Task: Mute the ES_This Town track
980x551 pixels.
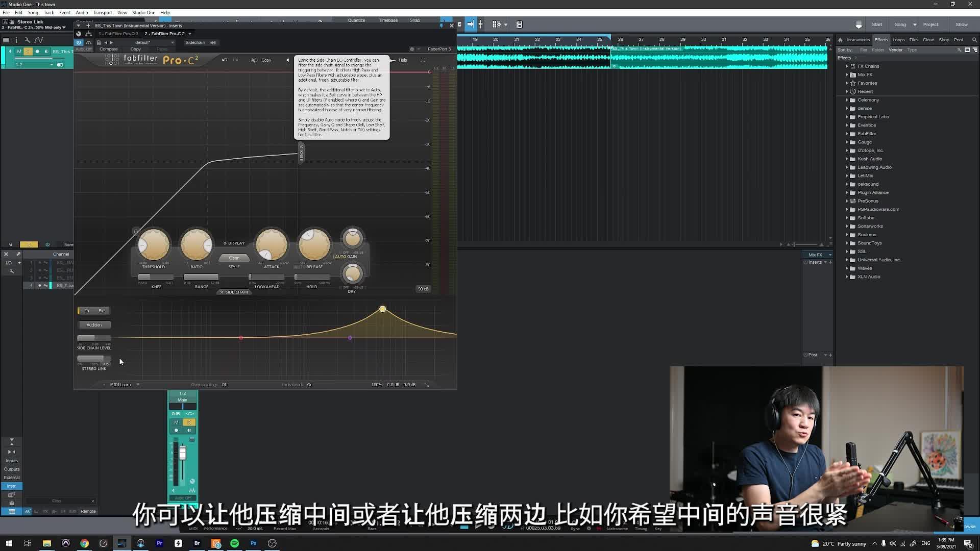Action: [x=19, y=51]
